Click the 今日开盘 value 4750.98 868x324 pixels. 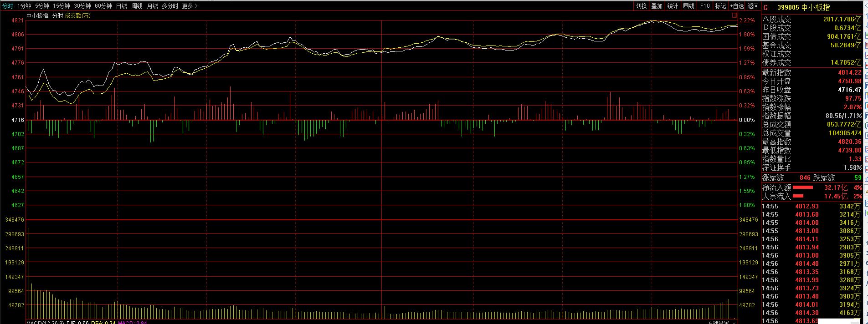pyautogui.click(x=850, y=81)
